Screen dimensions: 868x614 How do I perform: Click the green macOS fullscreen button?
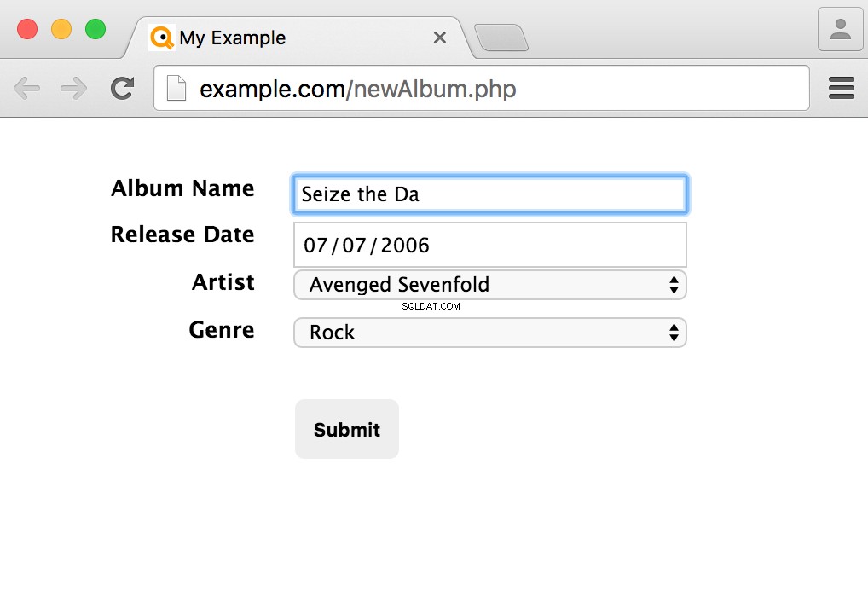[95, 29]
